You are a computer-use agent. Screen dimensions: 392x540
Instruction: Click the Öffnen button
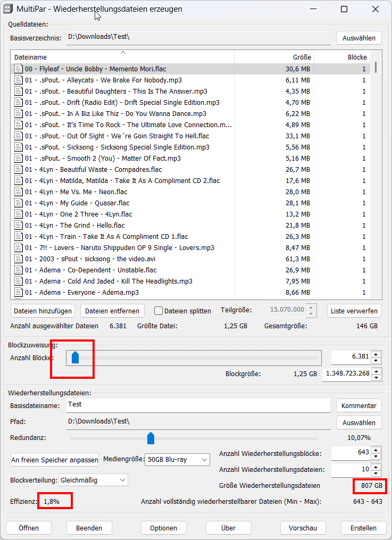coord(29,528)
